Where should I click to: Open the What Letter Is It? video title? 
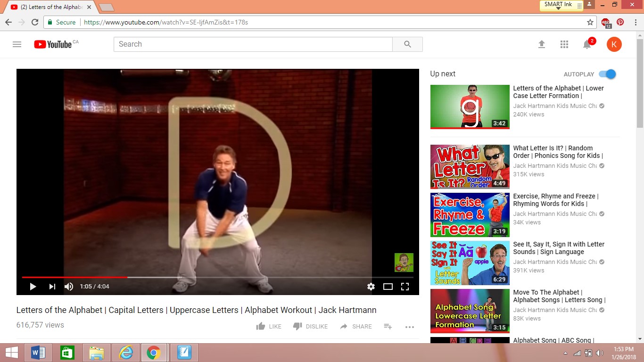point(558,152)
